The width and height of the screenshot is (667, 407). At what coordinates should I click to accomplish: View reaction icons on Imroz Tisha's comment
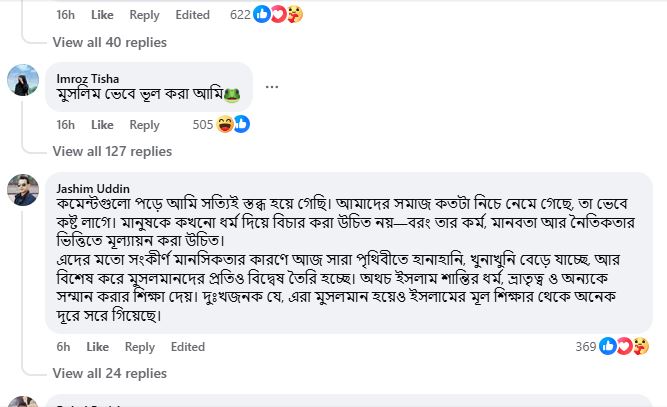pos(233,124)
